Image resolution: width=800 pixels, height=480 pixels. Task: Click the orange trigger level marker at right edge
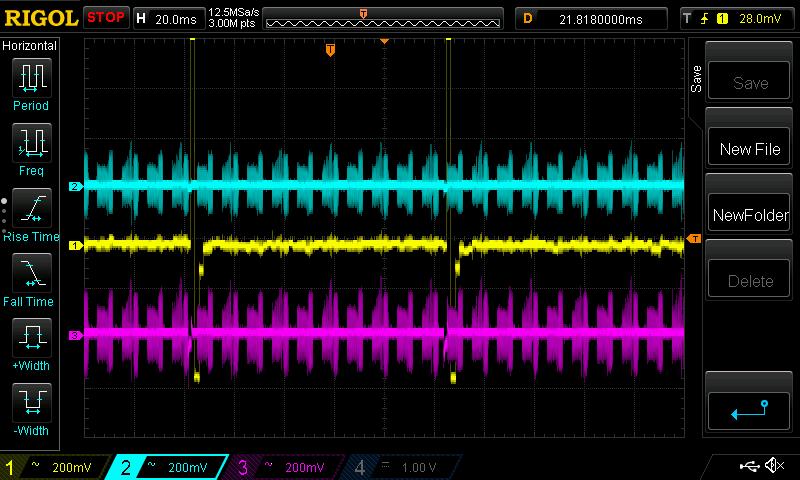(694, 239)
